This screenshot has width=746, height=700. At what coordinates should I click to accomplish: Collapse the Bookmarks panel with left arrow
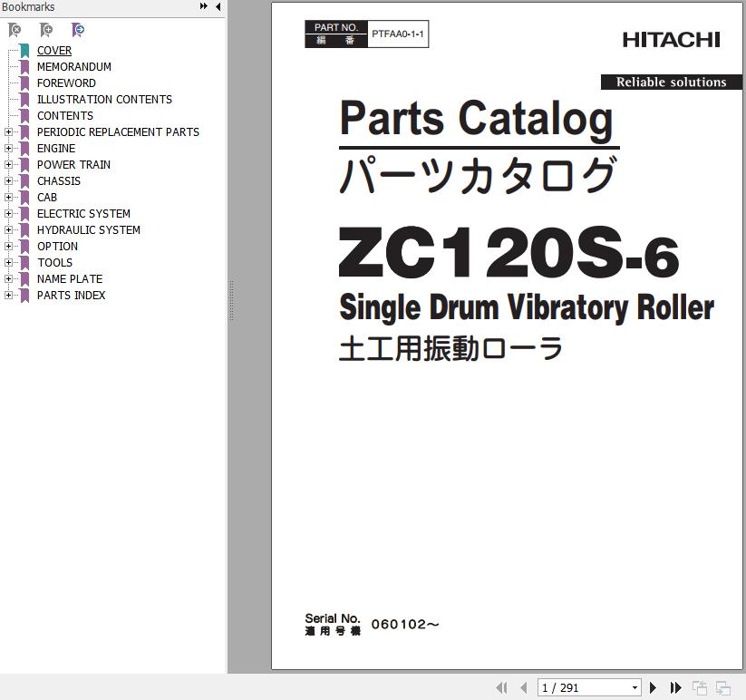click(x=218, y=6)
